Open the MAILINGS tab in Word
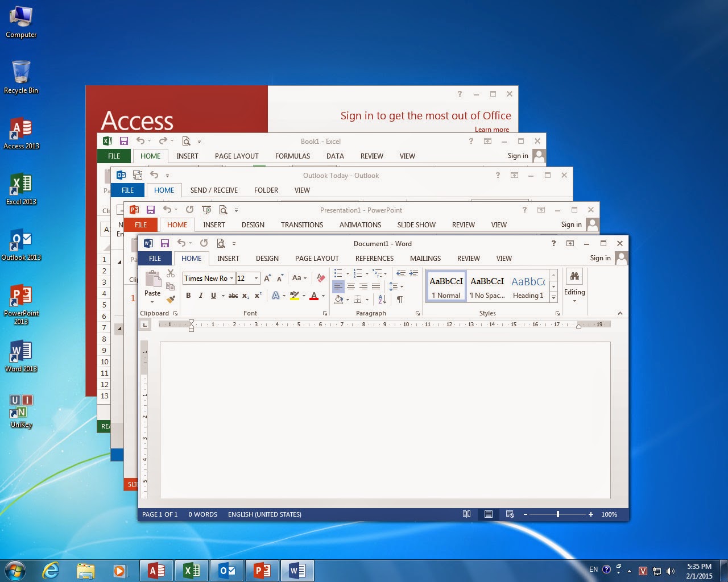The width and height of the screenshot is (728, 582). coord(425,258)
